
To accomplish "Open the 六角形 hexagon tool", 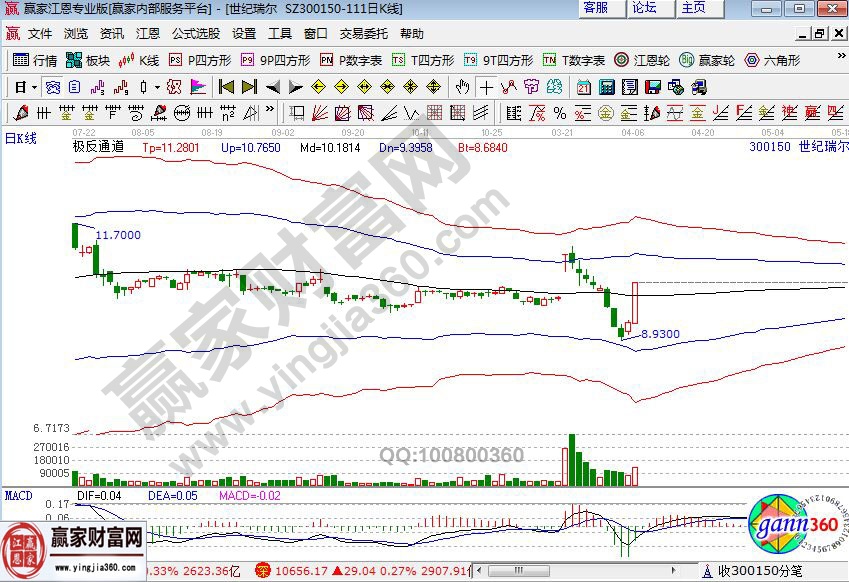I will point(774,60).
